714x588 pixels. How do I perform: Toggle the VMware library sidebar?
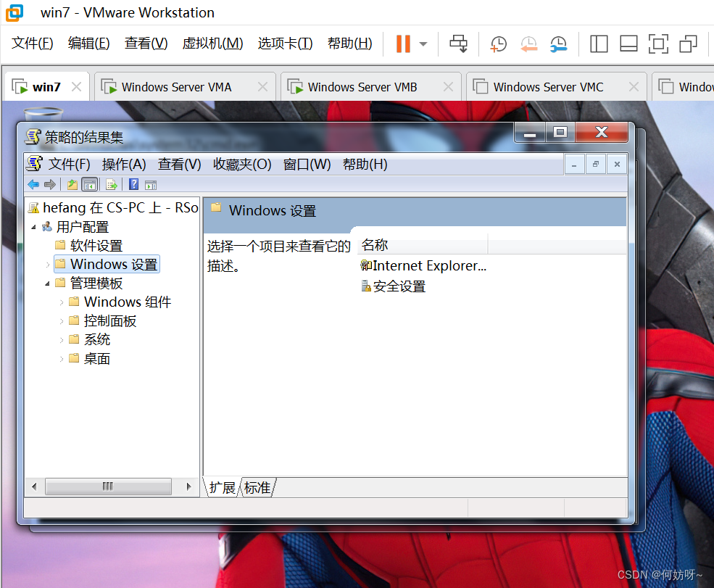click(x=598, y=44)
